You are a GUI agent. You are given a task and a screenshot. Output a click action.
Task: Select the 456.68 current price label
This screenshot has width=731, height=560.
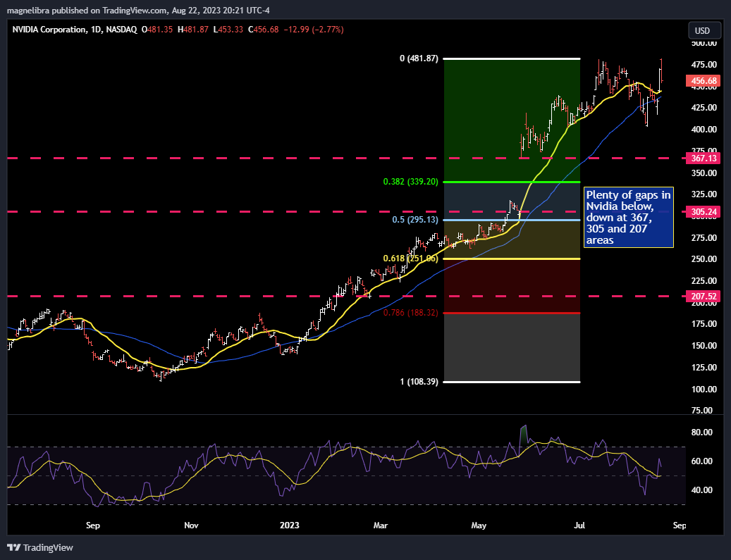704,80
